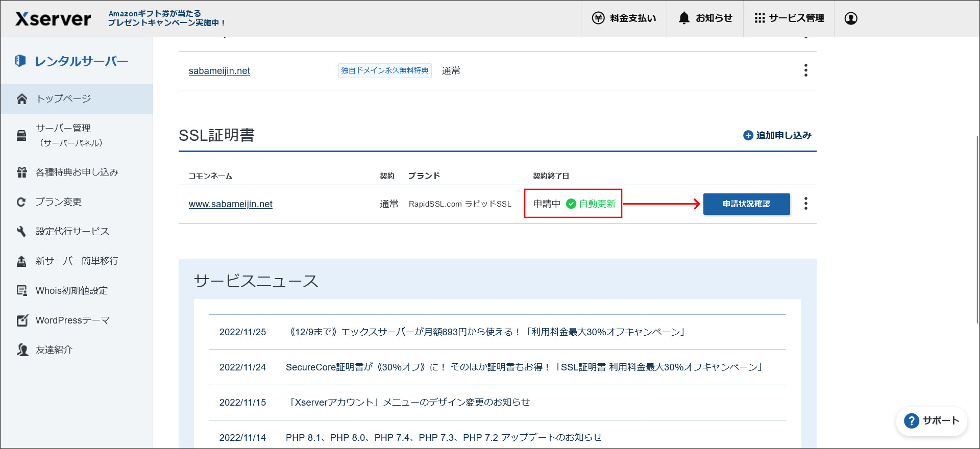The image size is (980, 449).
Task: Click the refresh icon beside プラン変更
Action: click(x=21, y=202)
